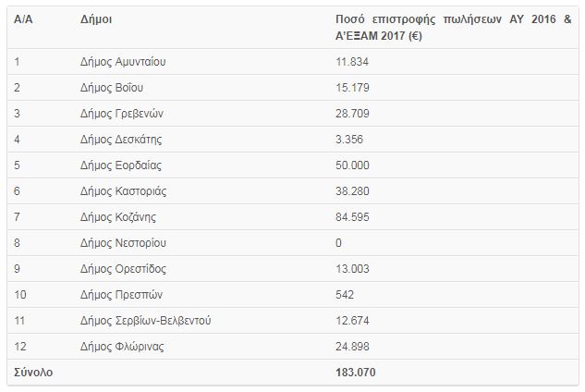Click the 50.000 amount cell
The image size is (585, 392).
352,165
